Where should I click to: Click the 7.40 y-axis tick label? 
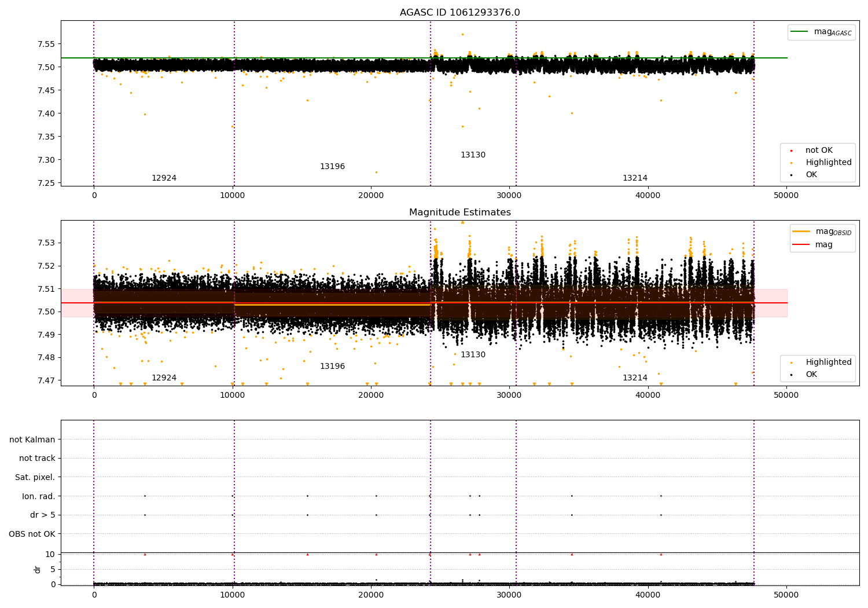point(46,113)
